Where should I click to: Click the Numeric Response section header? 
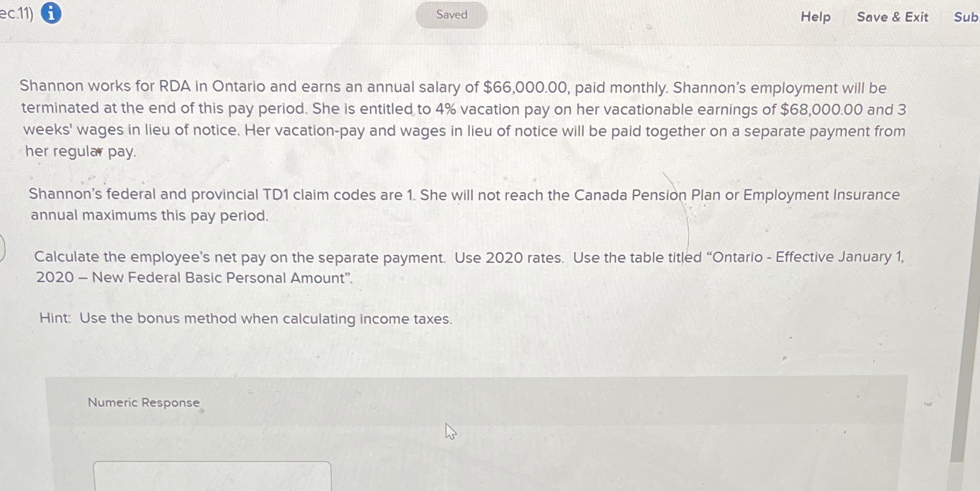143,402
